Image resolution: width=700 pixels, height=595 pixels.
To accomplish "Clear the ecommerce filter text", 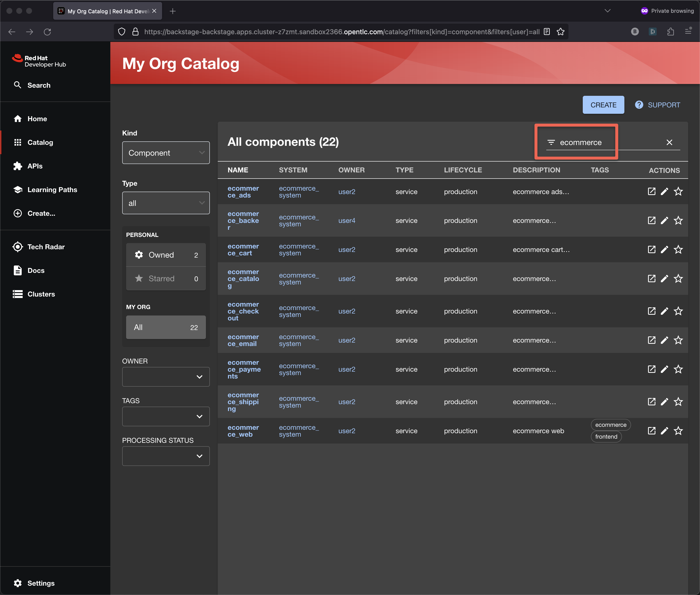I will point(669,142).
